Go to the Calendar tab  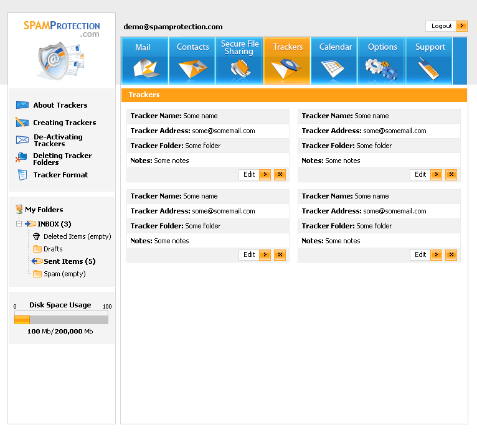334,61
